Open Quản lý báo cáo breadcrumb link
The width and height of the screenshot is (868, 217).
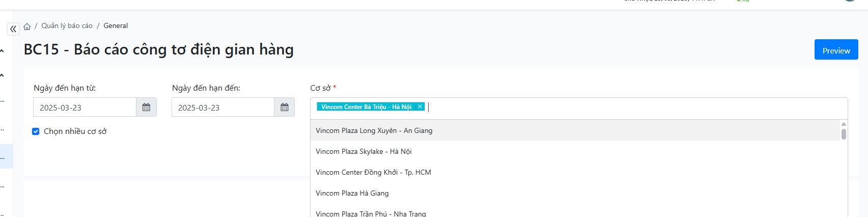(x=67, y=25)
